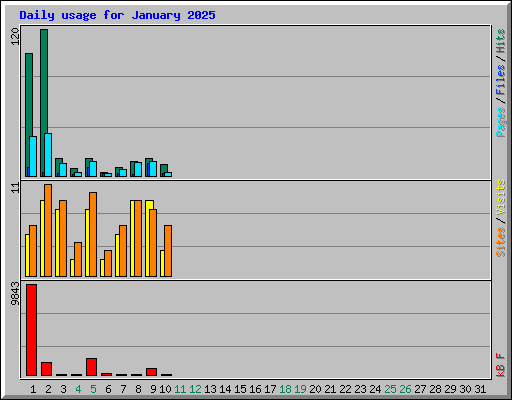Click green weekend day label '4'
Screen dimensions: 512x400
78,389
